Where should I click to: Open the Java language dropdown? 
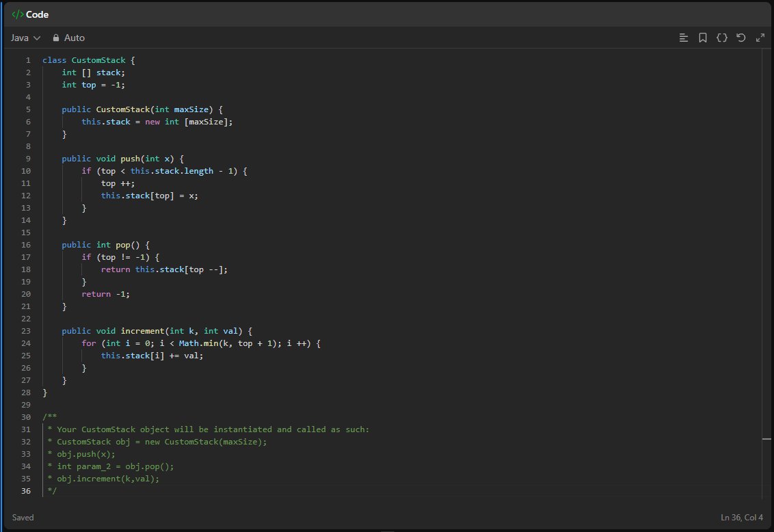pyautogui.click(x=25, y=38)
